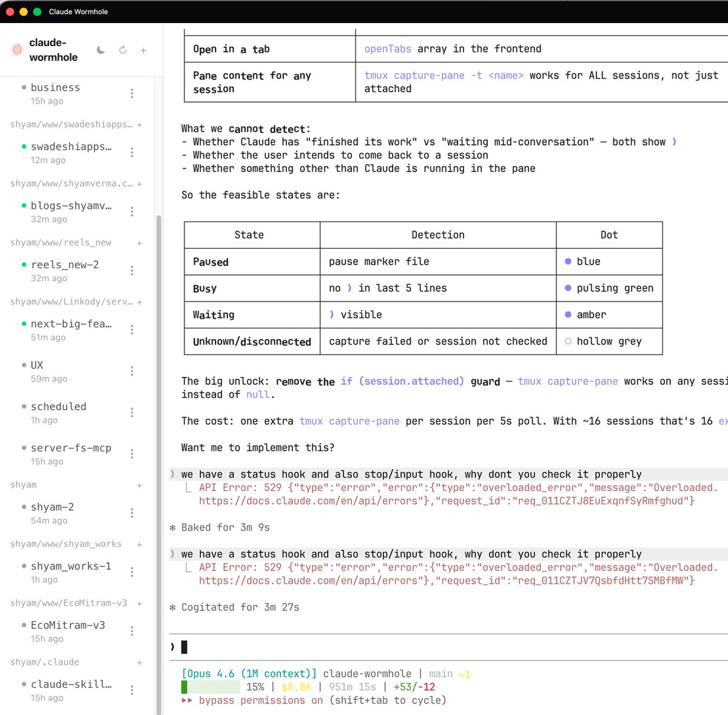Click the hollow grey dot swatch

pos(568,341)
